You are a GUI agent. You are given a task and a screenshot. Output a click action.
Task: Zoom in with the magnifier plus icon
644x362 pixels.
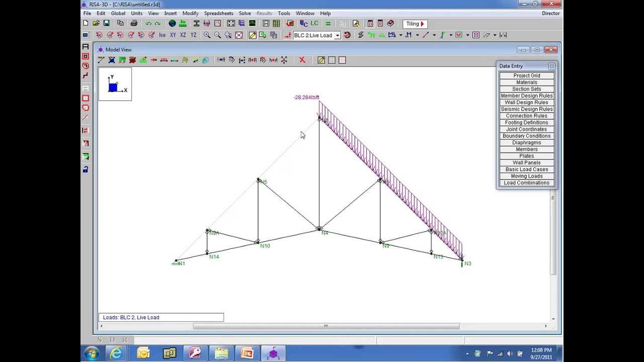[207, 35]
